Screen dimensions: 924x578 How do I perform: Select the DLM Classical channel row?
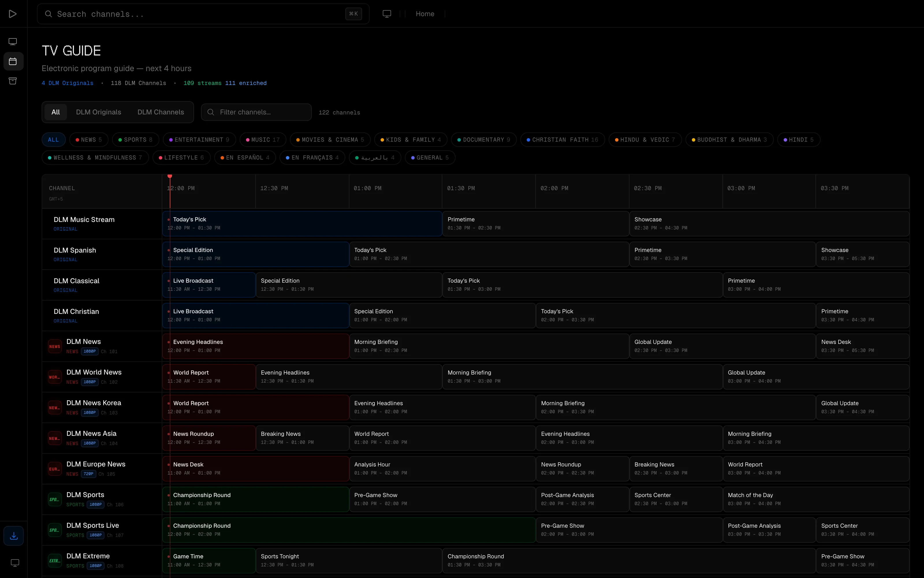click(102, 285)
